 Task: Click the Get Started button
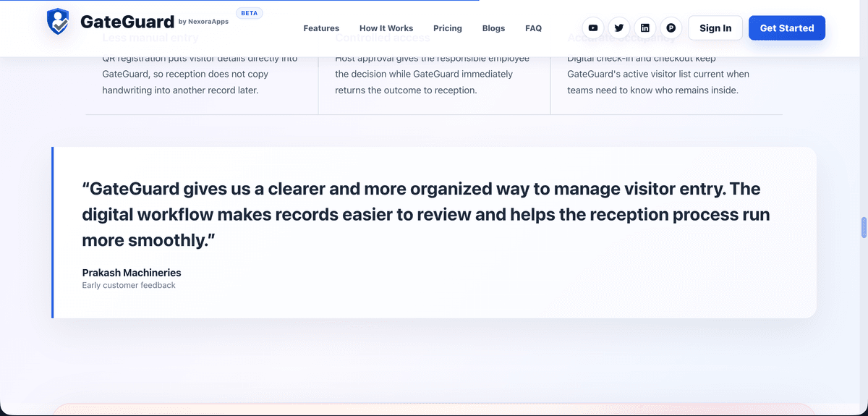[787, 28]
